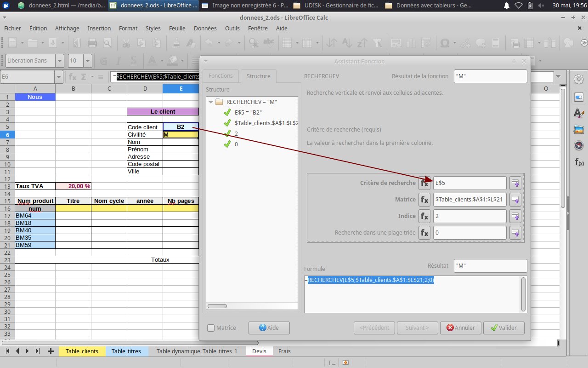The image size is (588, 368).
Task: Click the Formule text area
Action: click(x=412, y=294)
